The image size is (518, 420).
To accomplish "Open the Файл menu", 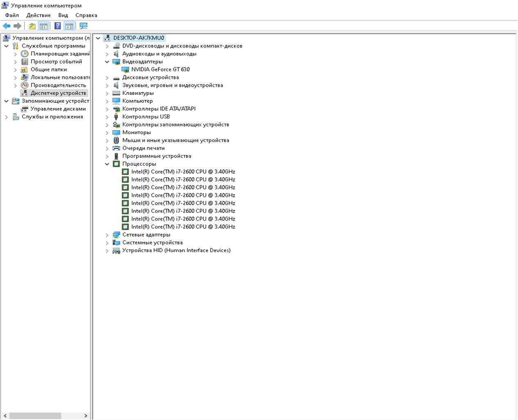I will (x=12, y=15).
